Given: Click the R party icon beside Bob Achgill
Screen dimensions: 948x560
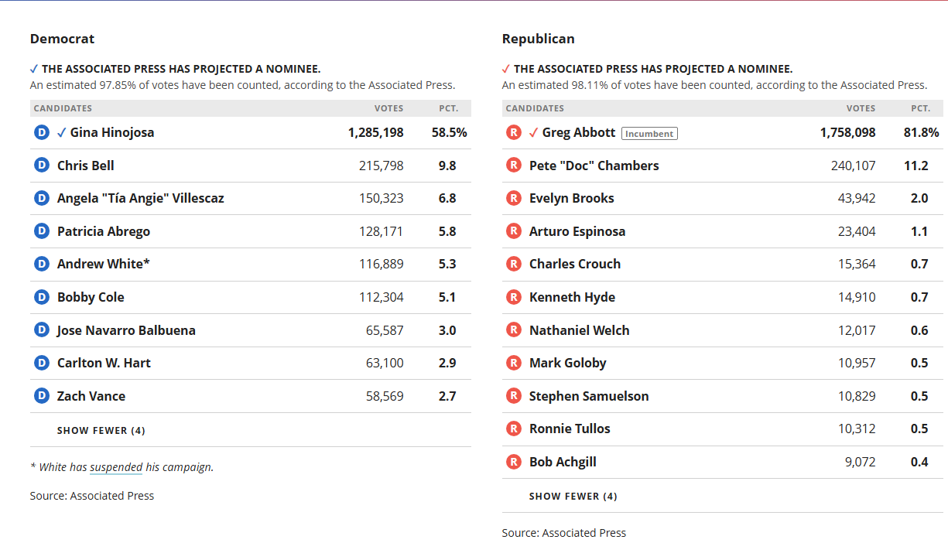Looking at the screenshot, I should pyautogui.click(x=513, y=463).
